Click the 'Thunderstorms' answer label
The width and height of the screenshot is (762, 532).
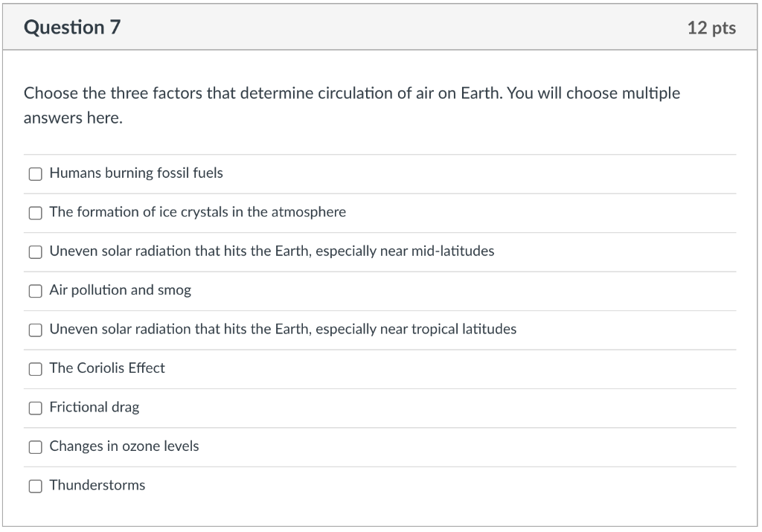click(x=97, y=485)
